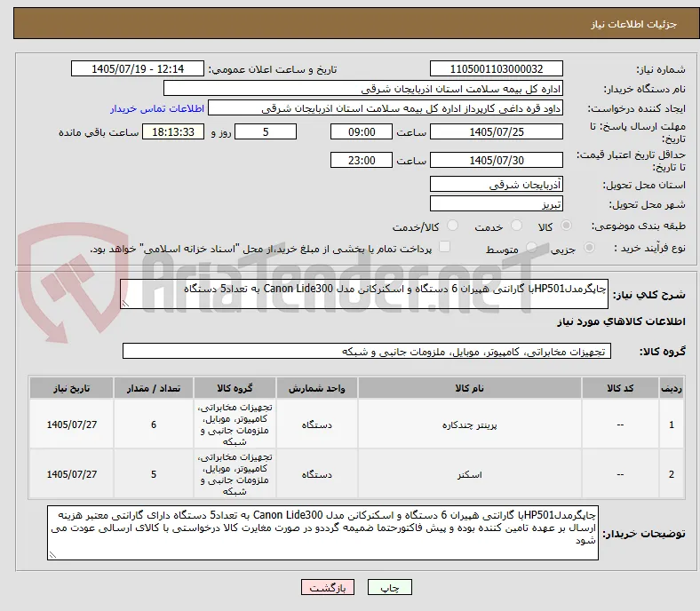Click the گروه کالا table column header
This screenshot has width=700, height=611.
pos(235,388)
